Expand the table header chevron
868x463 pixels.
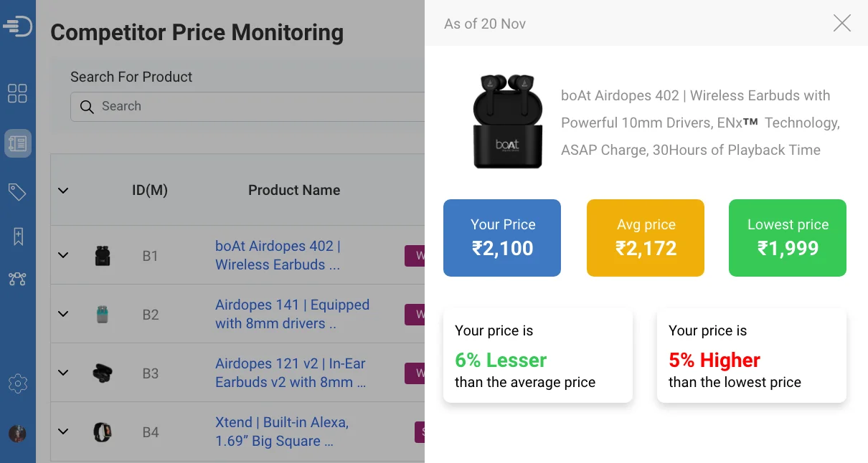coord(63,191)
